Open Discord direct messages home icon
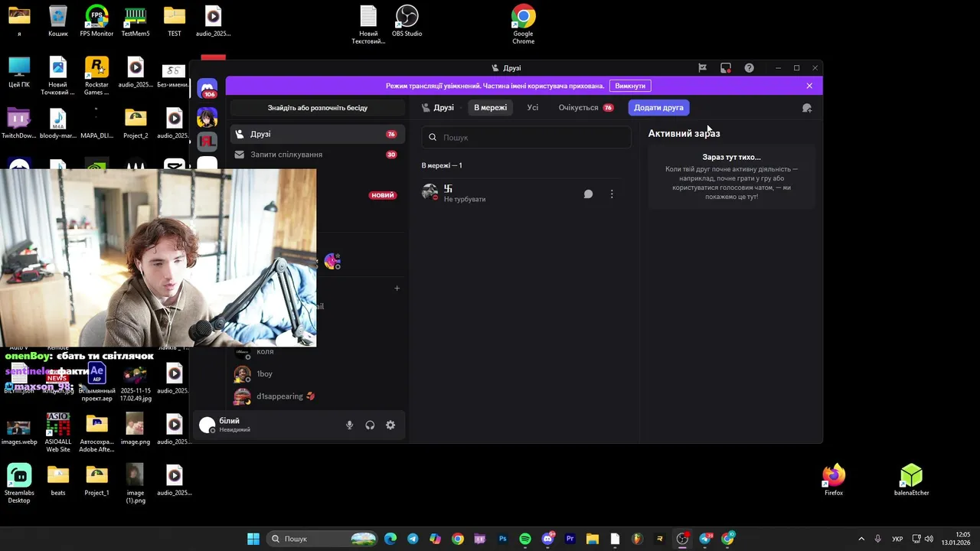Image resolution: width=980 pixels, height=551 pixels. point(207,89)
